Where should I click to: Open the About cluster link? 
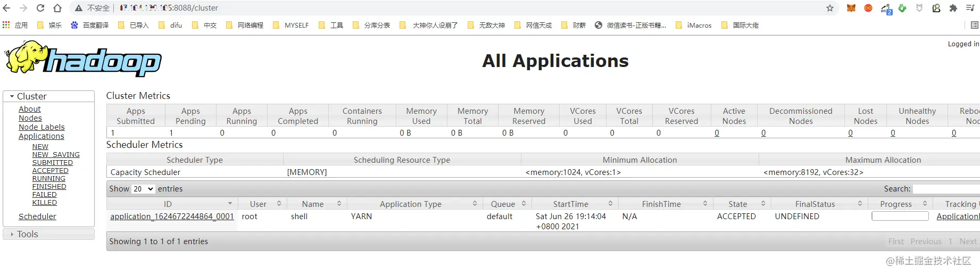(30, 109)
